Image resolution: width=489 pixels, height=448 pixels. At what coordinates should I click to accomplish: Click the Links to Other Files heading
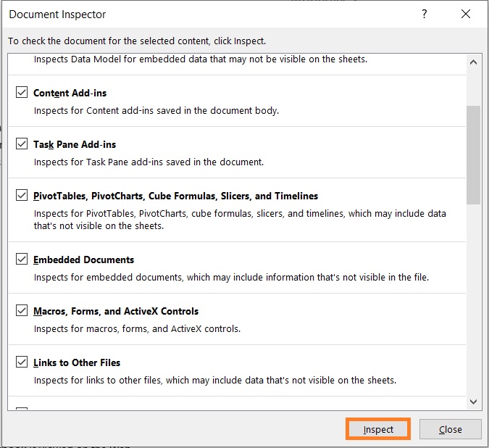[x=77, y=362]
